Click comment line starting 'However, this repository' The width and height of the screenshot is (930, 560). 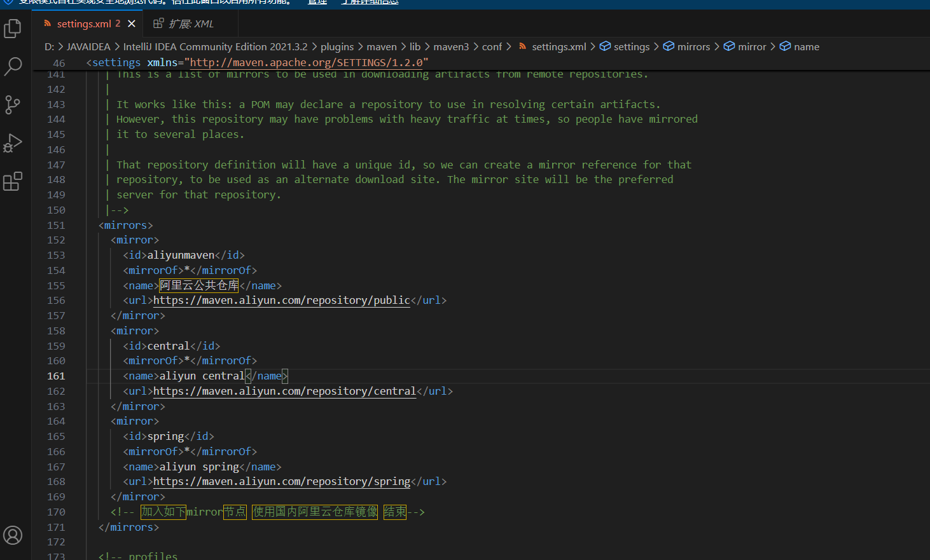coord(407,119)
